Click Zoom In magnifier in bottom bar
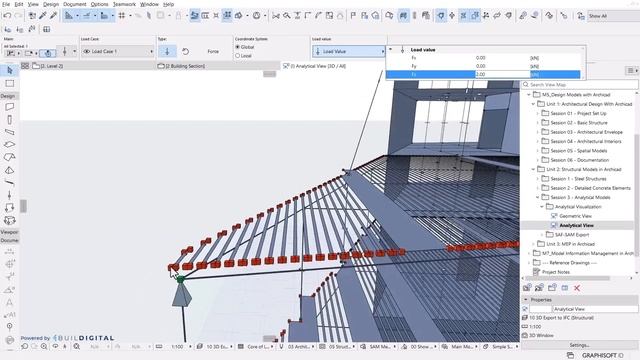Viewport: 640px width, 360px height. coord(43,347)
